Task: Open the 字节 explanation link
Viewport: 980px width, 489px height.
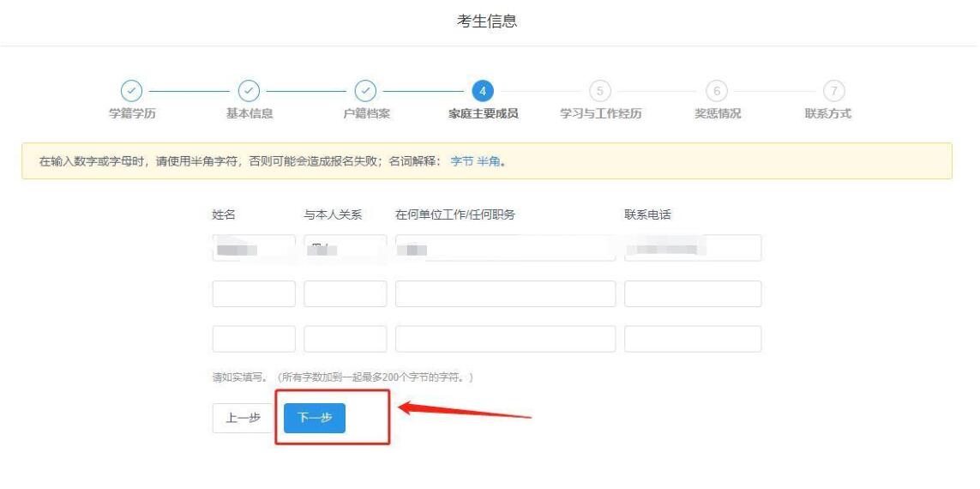Action: pos(461,161)
